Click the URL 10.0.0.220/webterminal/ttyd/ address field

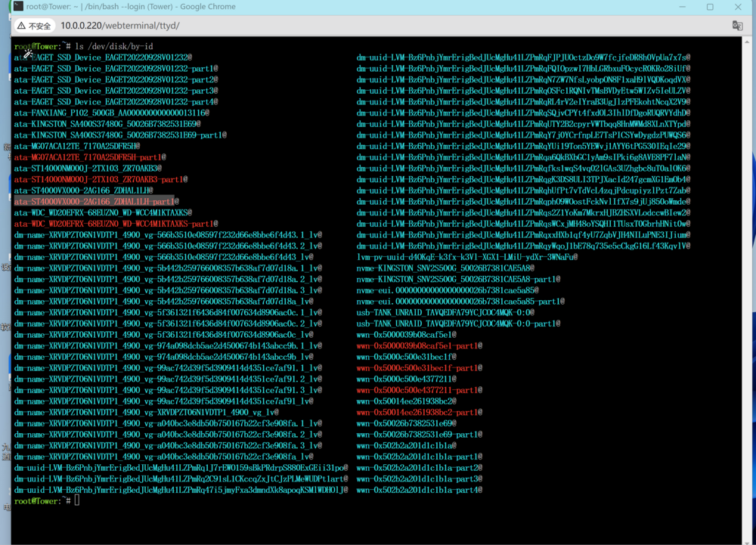pyautogui.click(x=119, y=26)
